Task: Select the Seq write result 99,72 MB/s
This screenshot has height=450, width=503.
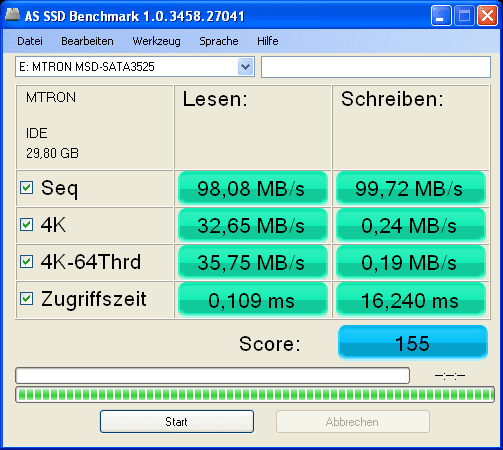Action: 410,188
